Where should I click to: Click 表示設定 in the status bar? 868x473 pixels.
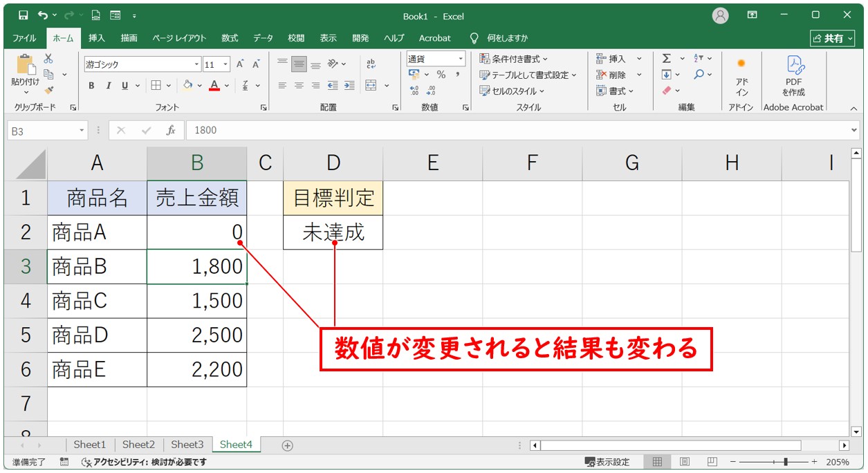[607, 462]
